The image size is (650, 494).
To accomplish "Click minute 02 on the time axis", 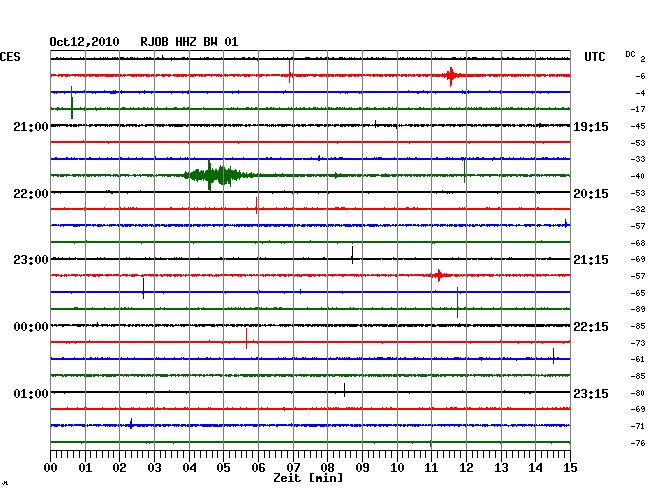I will pos(119,468).
